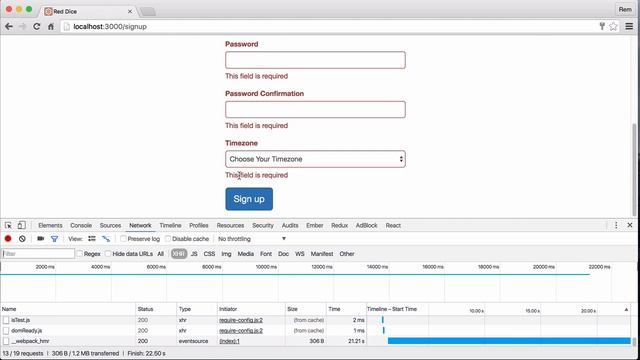Open (index):1 initiator link

[229, 341]
